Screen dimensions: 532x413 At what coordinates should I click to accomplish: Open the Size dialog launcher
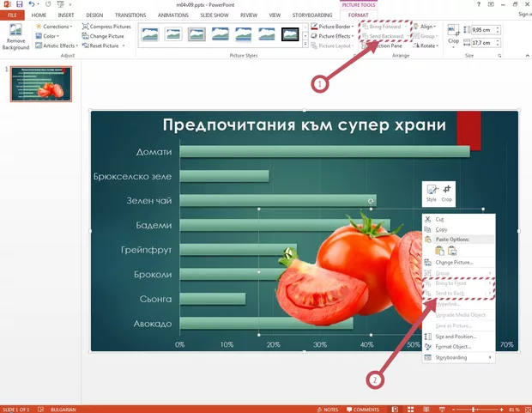499,56
